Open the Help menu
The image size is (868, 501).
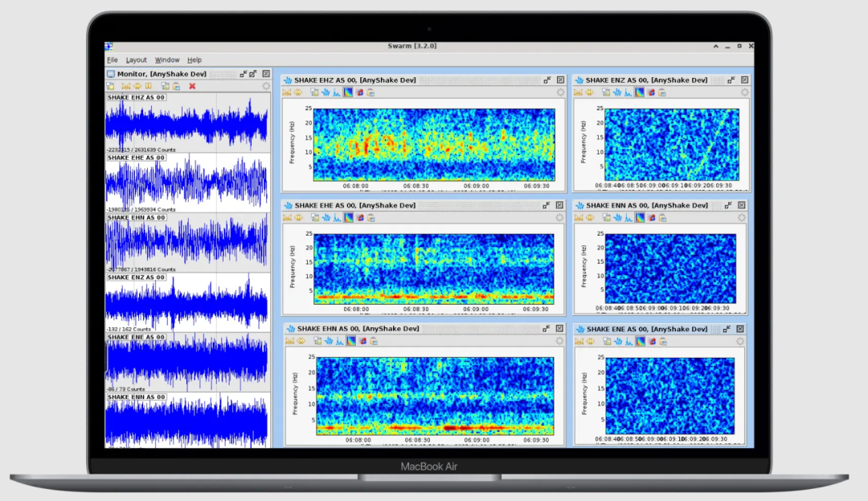pos(194,60)
